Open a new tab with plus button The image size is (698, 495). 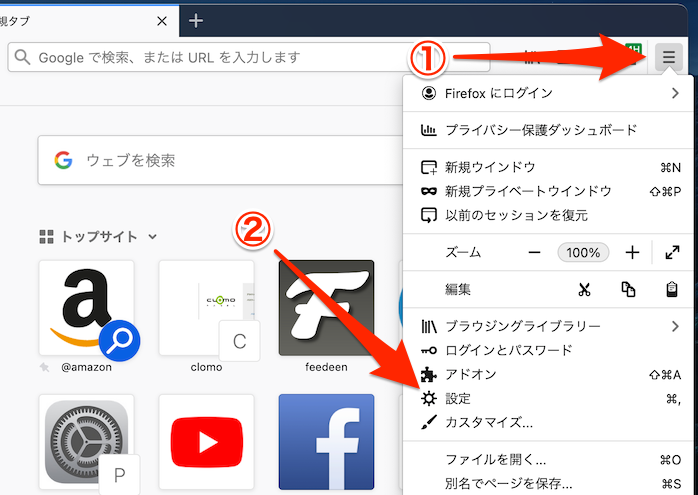pyautogui.click(x=196, y=20)
